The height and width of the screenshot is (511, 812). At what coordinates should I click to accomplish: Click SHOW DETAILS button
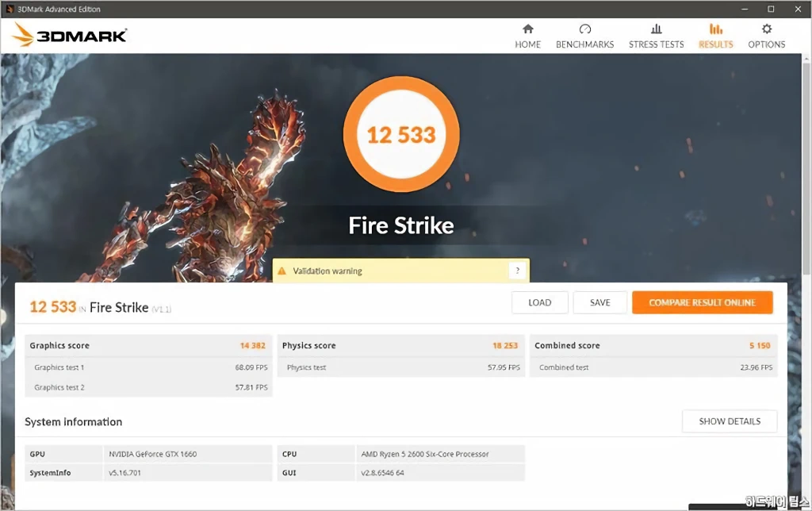[730, 421]
